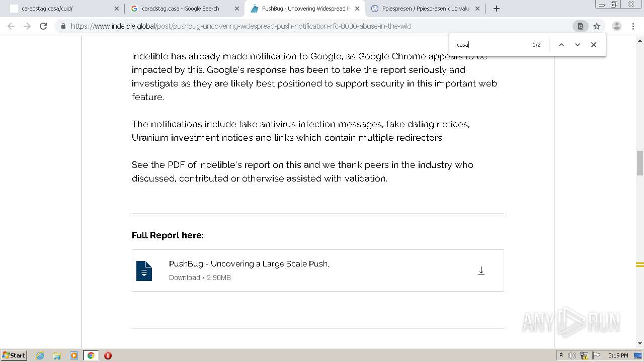Click the Chrome taskbar button
644x362 pixels.
click(x=91, y=355)
